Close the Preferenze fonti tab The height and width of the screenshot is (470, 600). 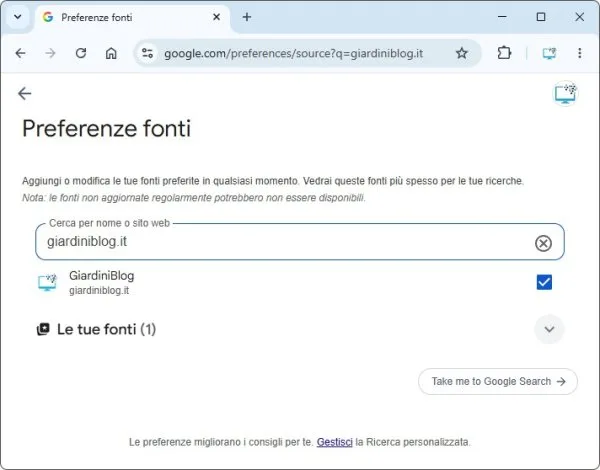[x=216, y=17]
